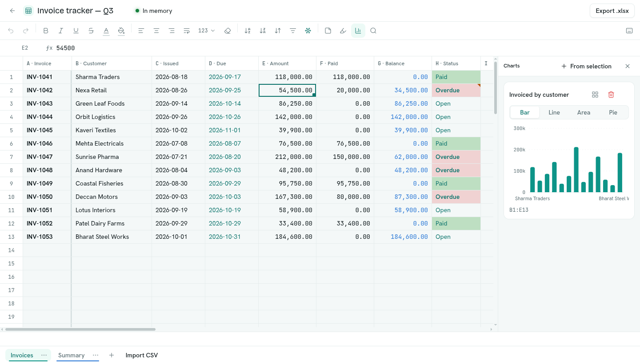The height and width of the screenshot is (364, 640).
Task: Click the freeze panes snowflake icon
Action: point(308,31)
